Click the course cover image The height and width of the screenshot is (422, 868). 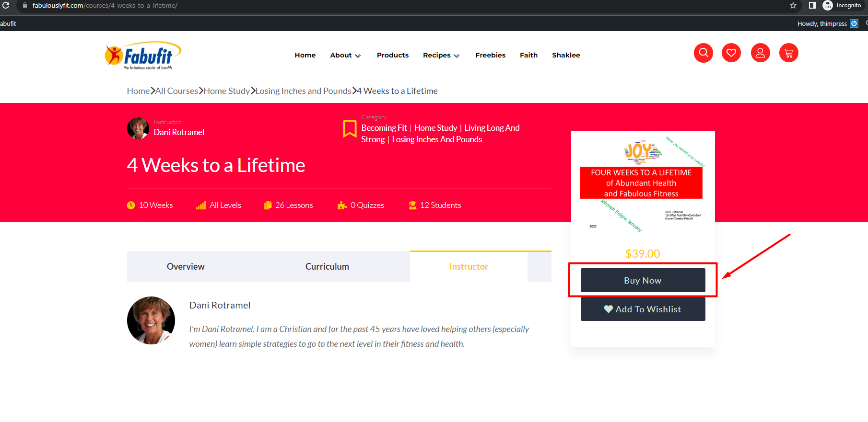click(x=643, y=184)
